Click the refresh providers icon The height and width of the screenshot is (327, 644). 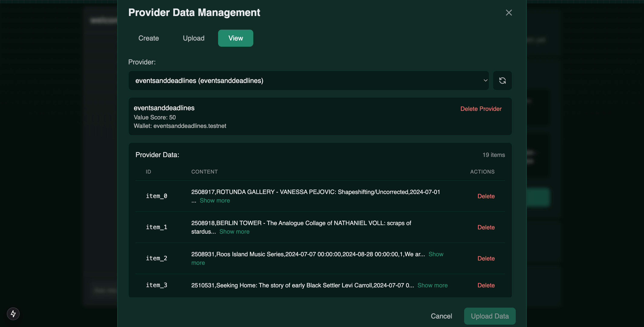(502, 80)
